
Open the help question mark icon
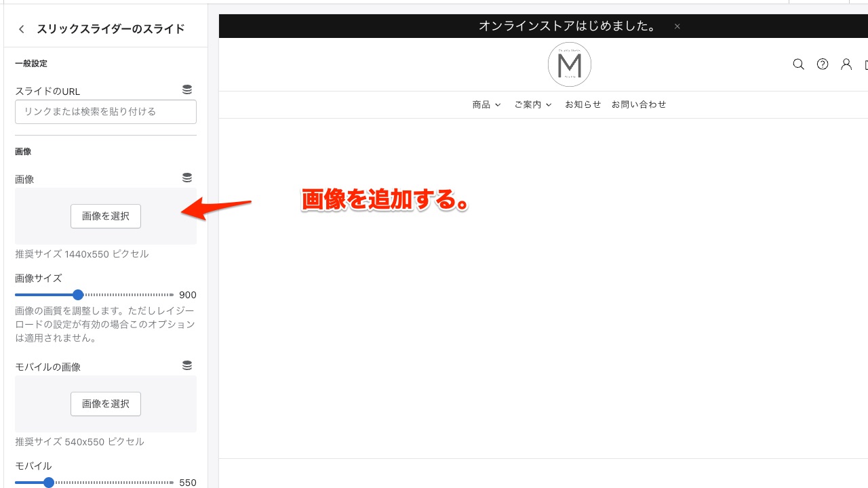(x=823, y=64)
